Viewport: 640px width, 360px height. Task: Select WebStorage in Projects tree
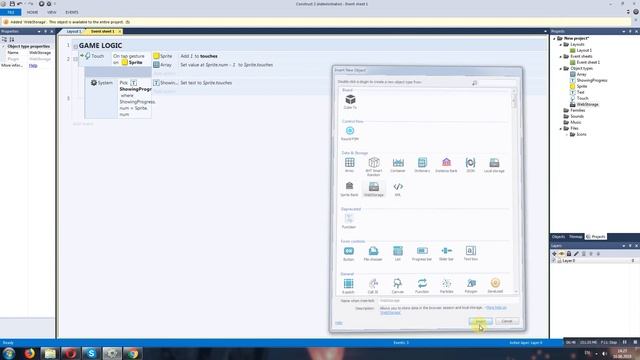click(587, 104)
